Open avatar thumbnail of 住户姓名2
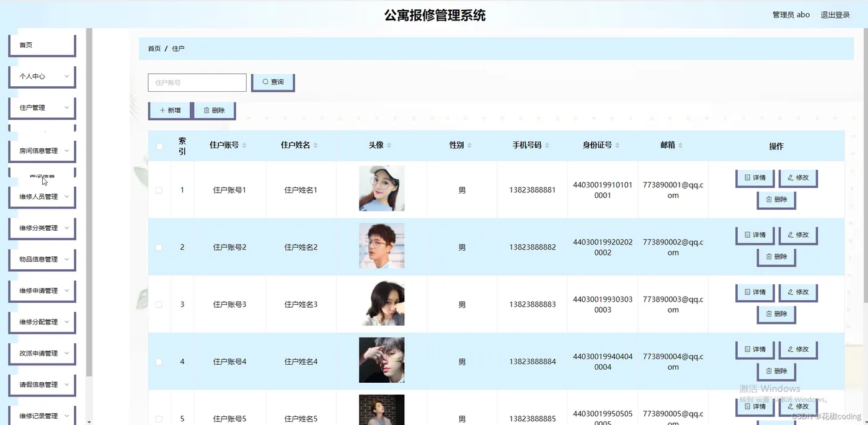 point(381,246)
